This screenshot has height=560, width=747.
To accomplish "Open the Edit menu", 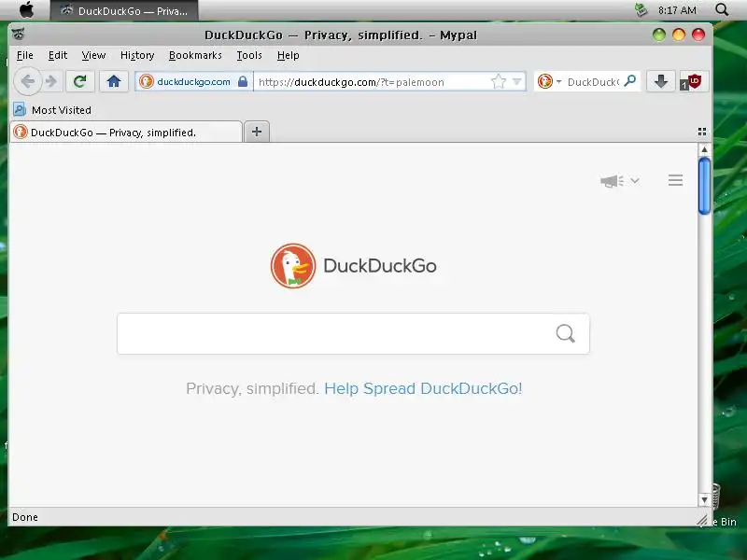I will coord(58,55).
